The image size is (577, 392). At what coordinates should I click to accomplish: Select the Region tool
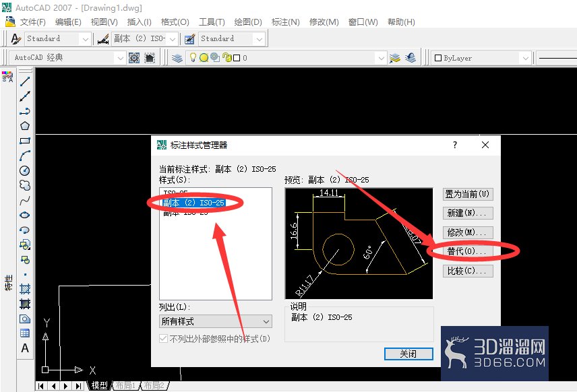coord(25,319)
